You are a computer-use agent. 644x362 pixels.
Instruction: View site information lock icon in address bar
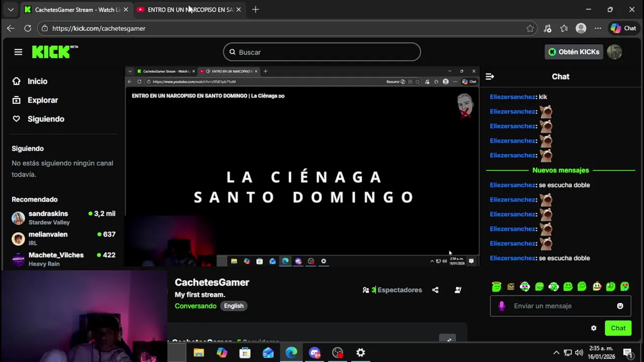pyautogui.click(x=45, y=28)
